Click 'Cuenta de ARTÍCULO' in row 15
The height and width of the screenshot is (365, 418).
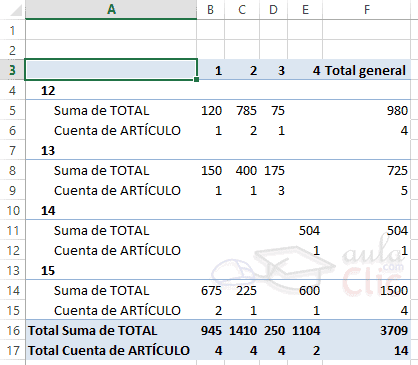point(117,310)
